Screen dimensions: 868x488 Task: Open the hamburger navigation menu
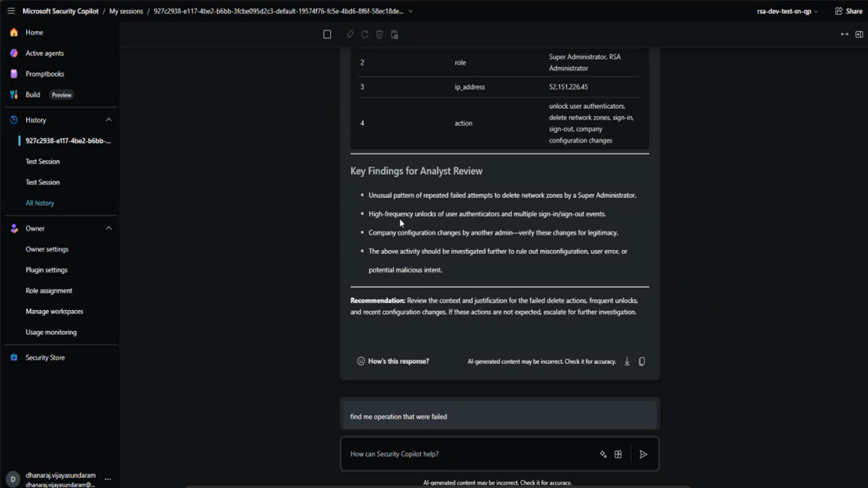pyautogui.click(x=11, y=11)
